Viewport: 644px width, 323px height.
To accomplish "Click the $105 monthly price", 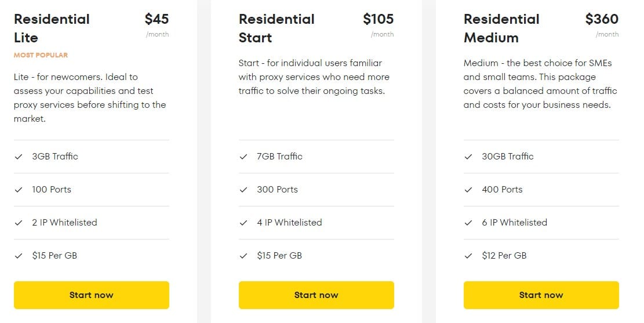I will click(x=379, y=19).
